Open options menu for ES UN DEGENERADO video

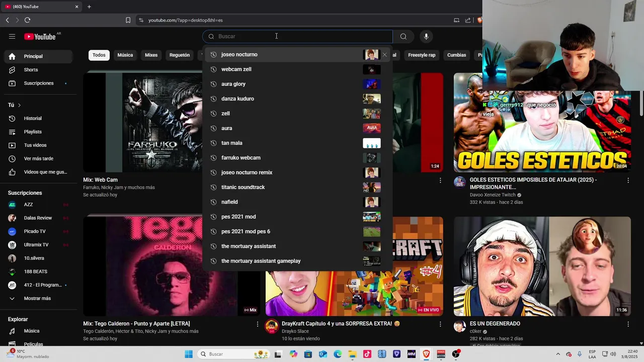pyautogui.click(x=628, y=324)
